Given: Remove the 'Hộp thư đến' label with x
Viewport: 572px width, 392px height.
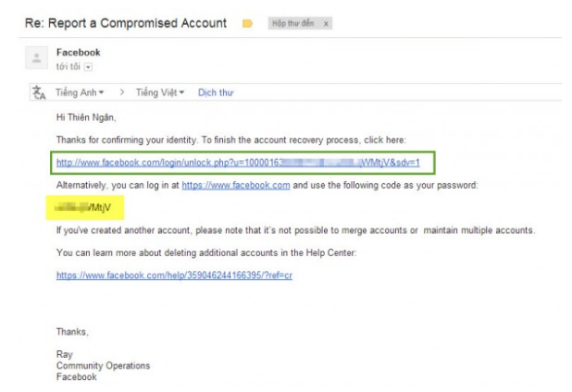Looking at the screenshot, I should pos(327,23).
